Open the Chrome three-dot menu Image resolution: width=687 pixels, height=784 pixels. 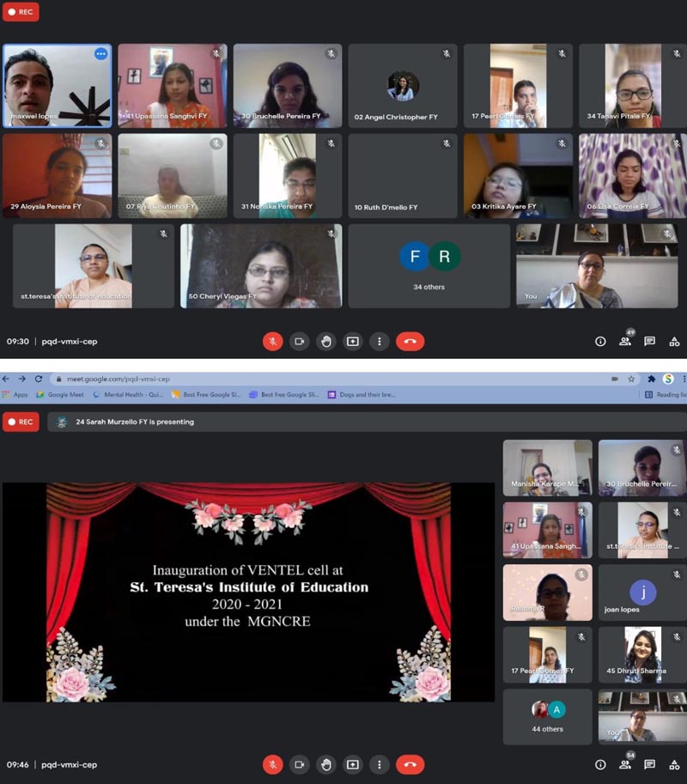pos(684,379)
